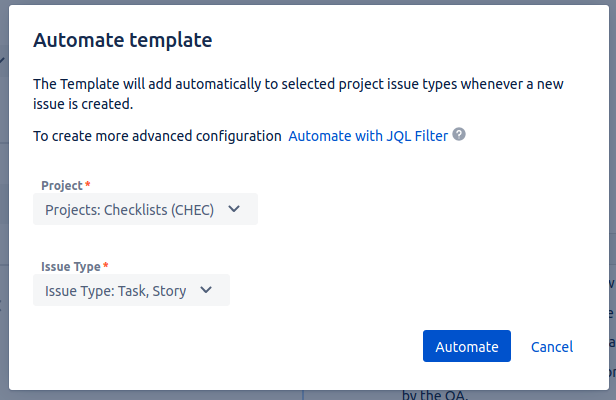Click the background text 'by the QA.'
The width and height of the screenshot is (616, 400).
point(435,394)
